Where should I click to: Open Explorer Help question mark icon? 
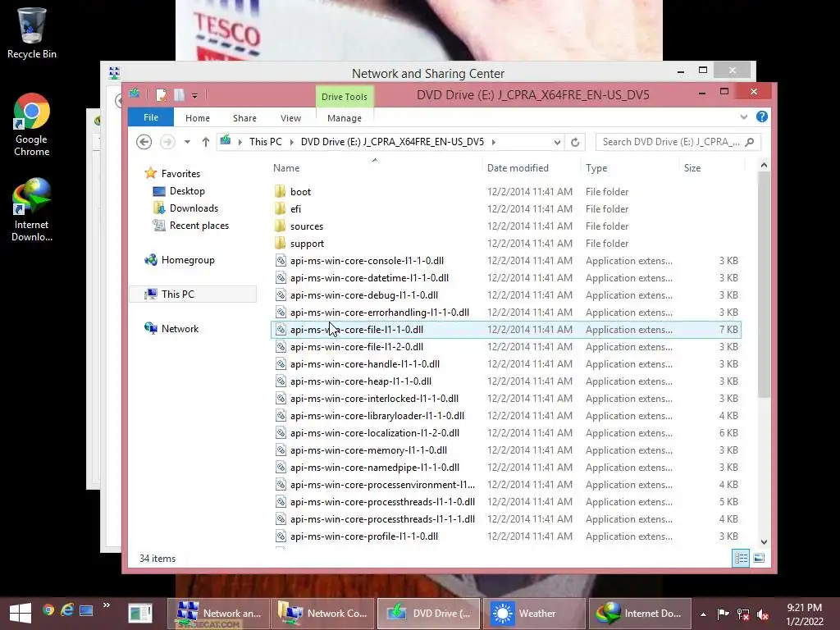pos(762,116)
